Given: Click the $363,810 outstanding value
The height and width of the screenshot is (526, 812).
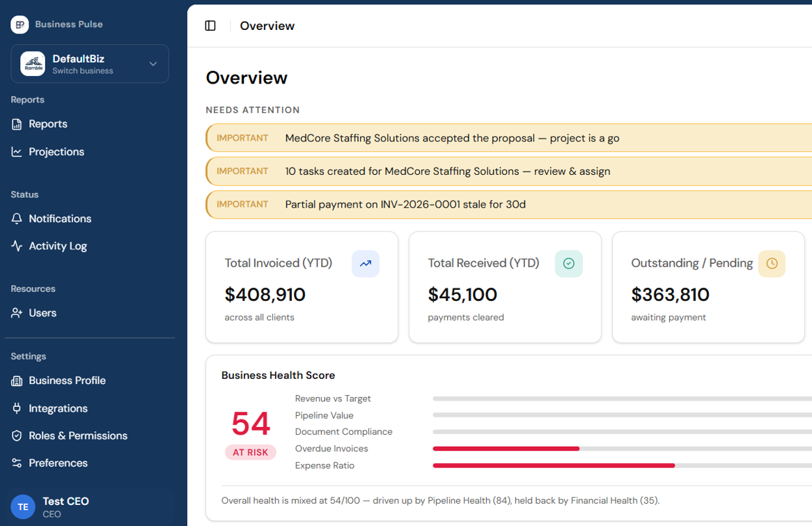Looking at the screenshot, I should (x=670, y=295).
